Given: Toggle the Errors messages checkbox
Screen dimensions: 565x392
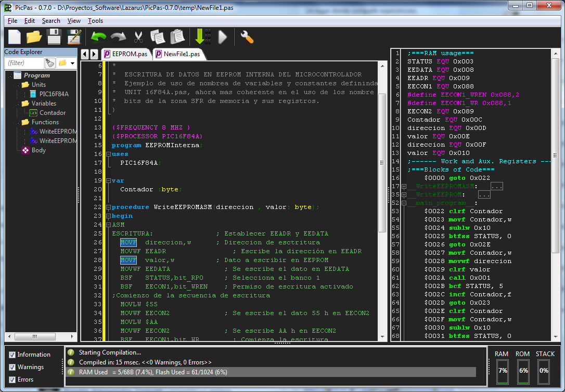Looking at the screenshot, I should (x=12, y=380).
